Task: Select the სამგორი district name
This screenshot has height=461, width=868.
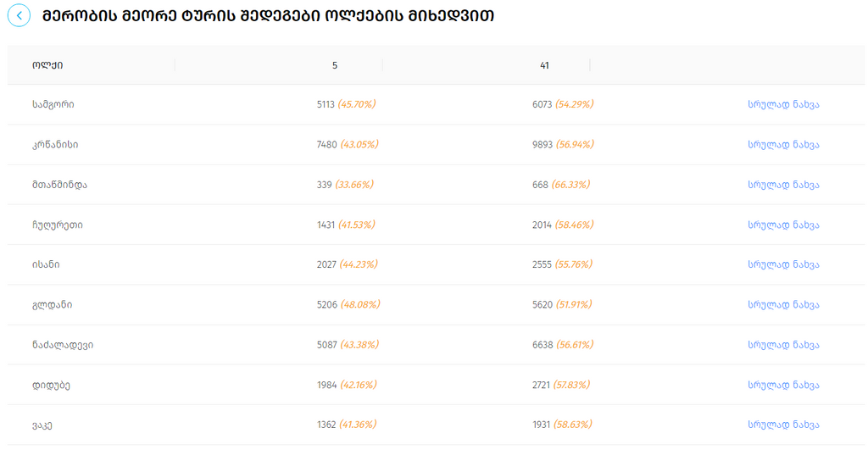Action: 53,104
